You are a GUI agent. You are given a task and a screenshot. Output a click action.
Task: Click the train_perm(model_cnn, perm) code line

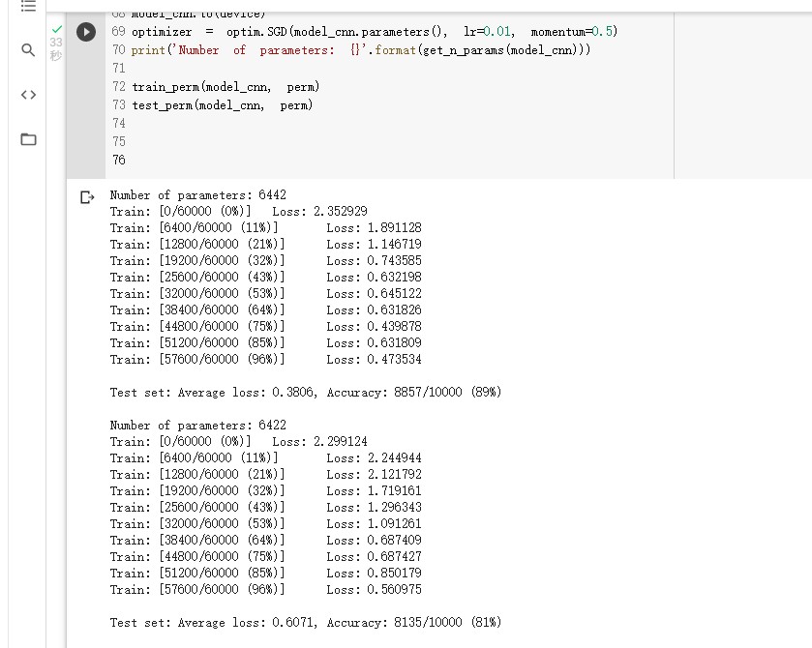tap(226, 87)
